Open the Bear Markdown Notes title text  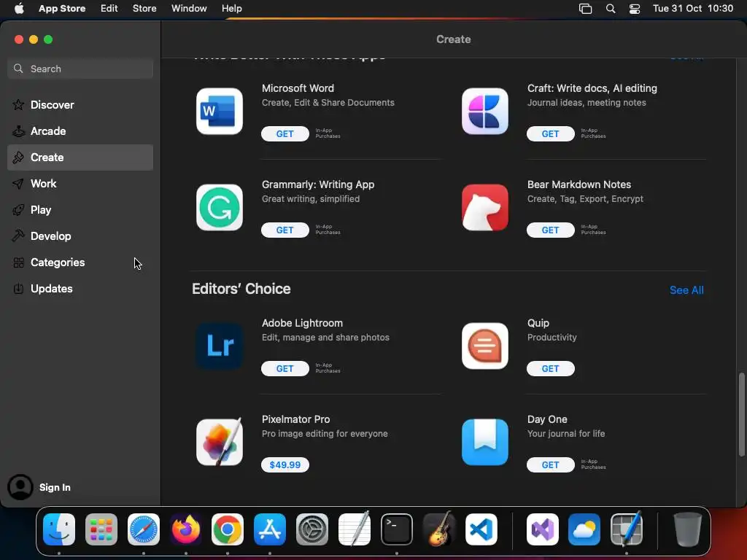pyautogui.click(x=578, y=184)
